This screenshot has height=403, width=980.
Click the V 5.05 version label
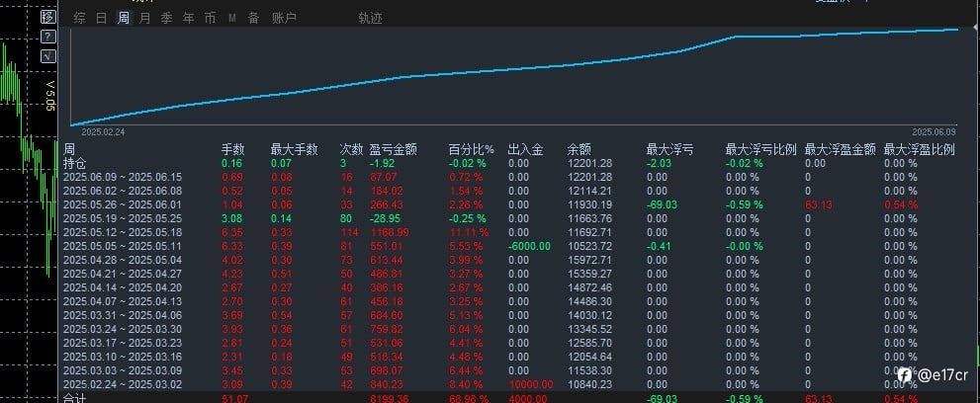50,96
